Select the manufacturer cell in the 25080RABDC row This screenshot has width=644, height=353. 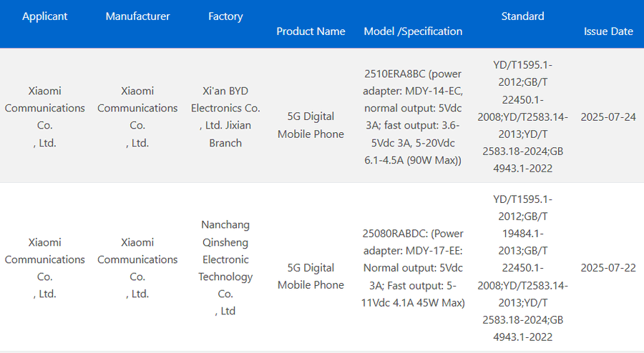[137, 268]
